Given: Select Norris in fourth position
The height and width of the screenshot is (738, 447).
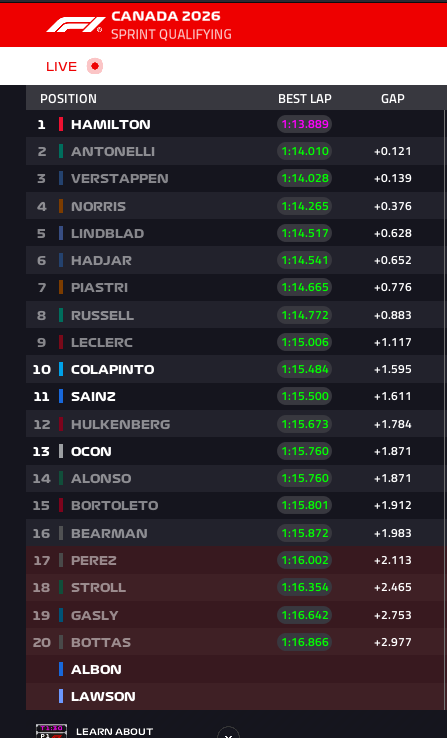Looking at the screenshot, I should click(x=235, y=206).
